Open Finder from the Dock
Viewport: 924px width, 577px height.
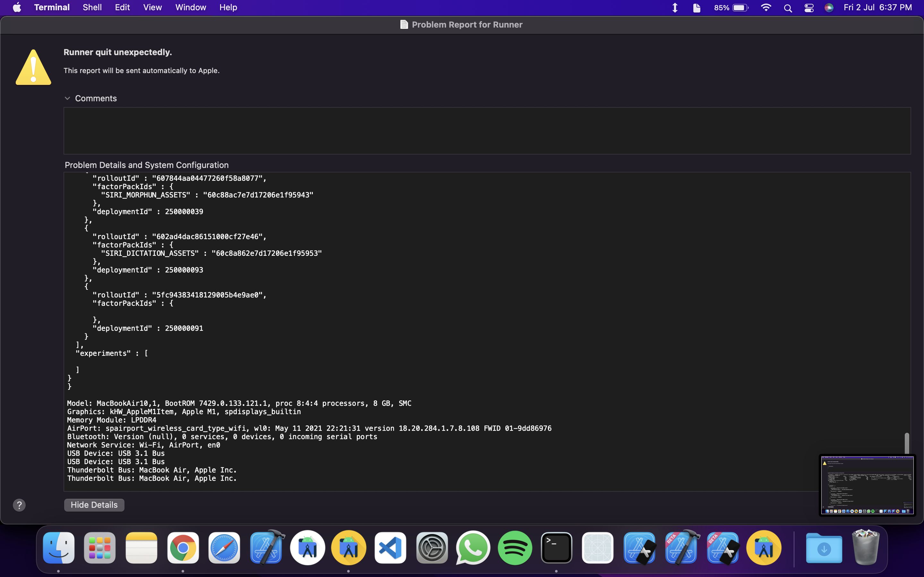[x=58, y=548]
